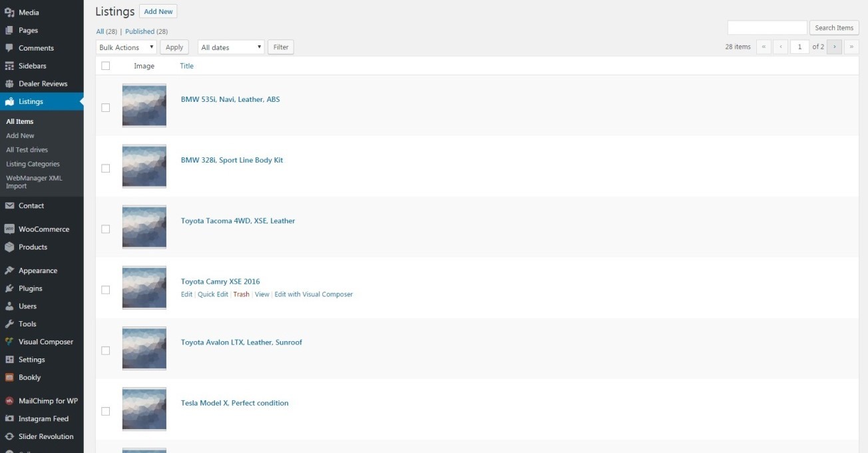Check the Toyota Tacoma listing checkbox
868x453 pixels.
tap(105, 229)
